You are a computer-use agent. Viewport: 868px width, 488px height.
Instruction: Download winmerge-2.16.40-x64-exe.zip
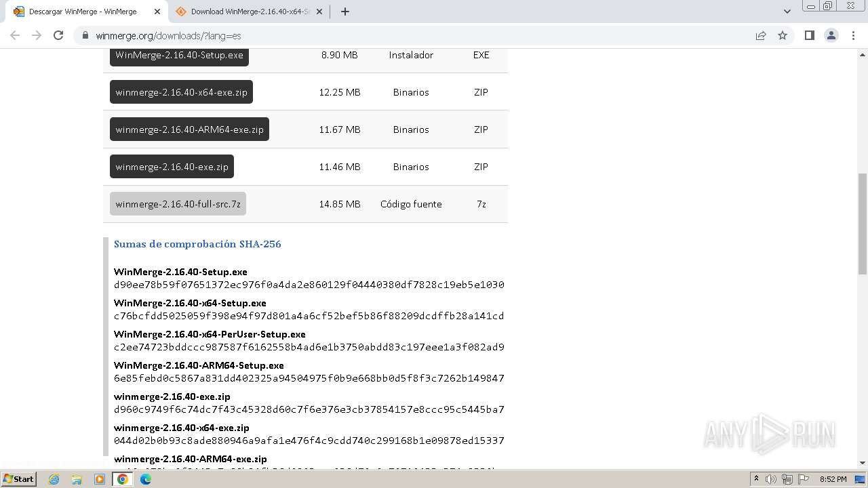(181, 92)
